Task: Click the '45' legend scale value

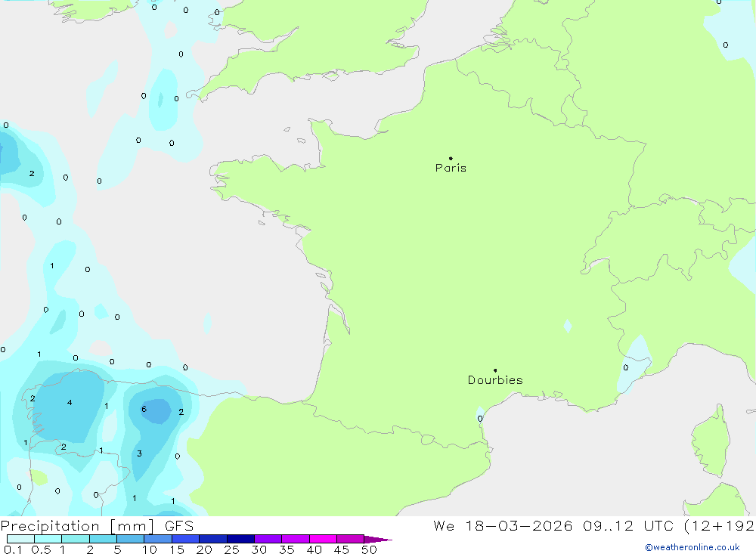Action: tap(342, 549)
